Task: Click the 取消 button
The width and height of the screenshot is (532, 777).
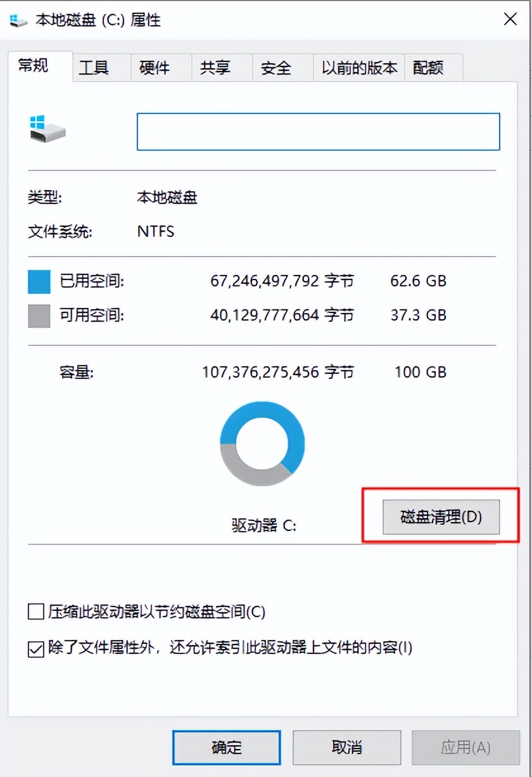Action: click(346, 748)
